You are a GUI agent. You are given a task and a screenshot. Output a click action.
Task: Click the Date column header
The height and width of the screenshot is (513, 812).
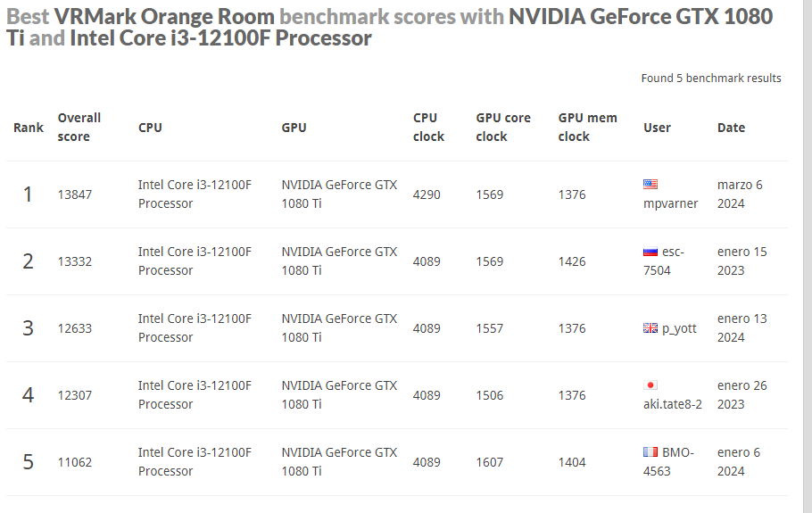pos(731,128)
